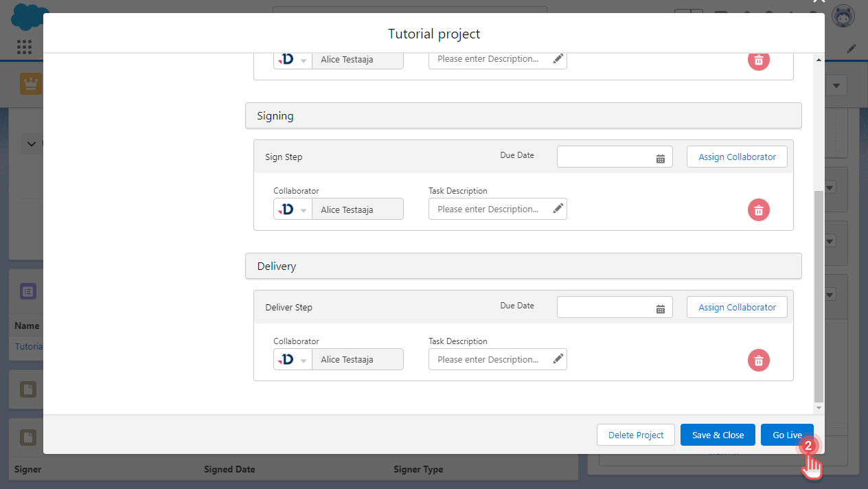Click the pencil icon in the topmost step

[x=558, y=59]
